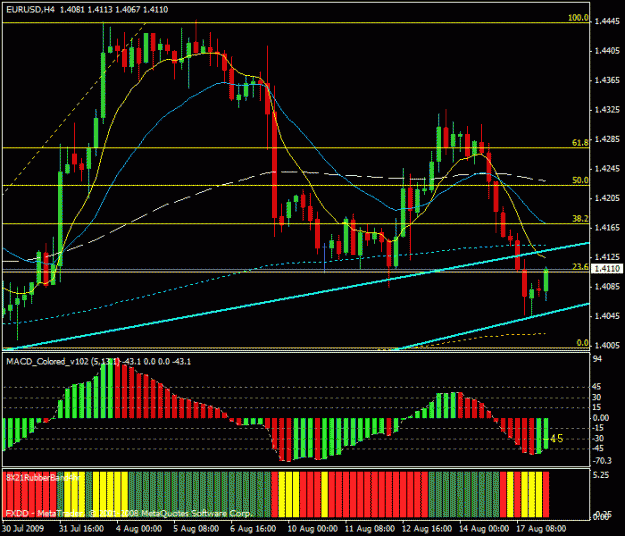
Task: Click the yellow 45 marker beside MACD bars
Action: (x=556, y=439)
